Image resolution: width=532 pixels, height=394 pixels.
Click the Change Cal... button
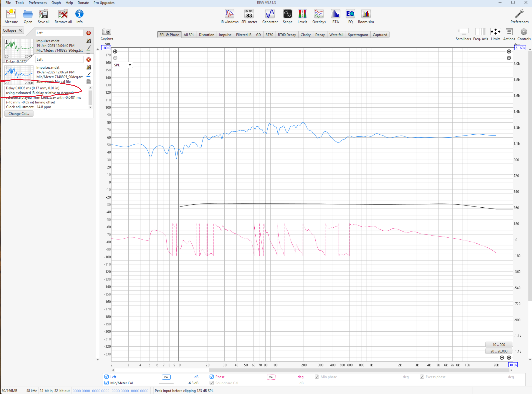(x=19, y=114)
